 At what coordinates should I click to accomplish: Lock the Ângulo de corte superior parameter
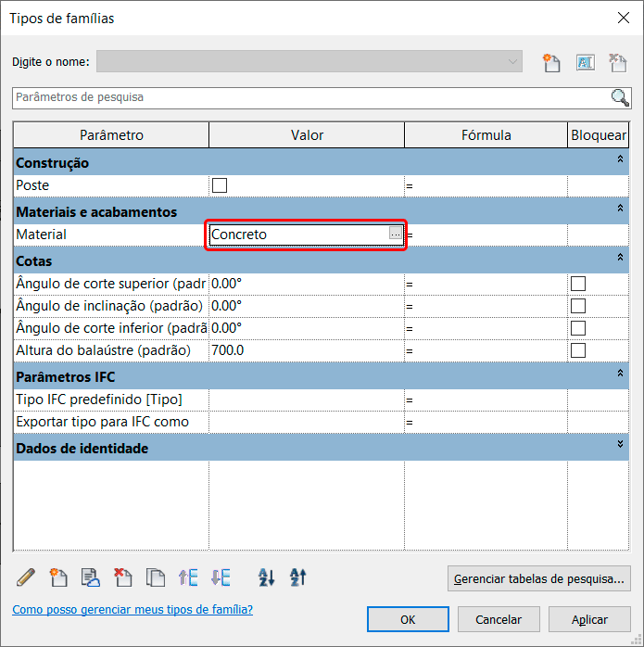[x=578, y=284]
